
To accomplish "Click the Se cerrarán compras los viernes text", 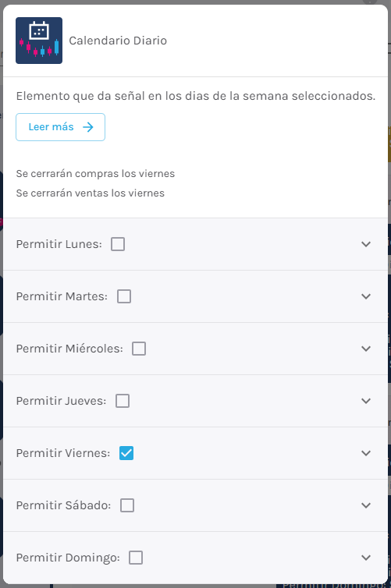I will pyautogui.click(x=95, y=174).
